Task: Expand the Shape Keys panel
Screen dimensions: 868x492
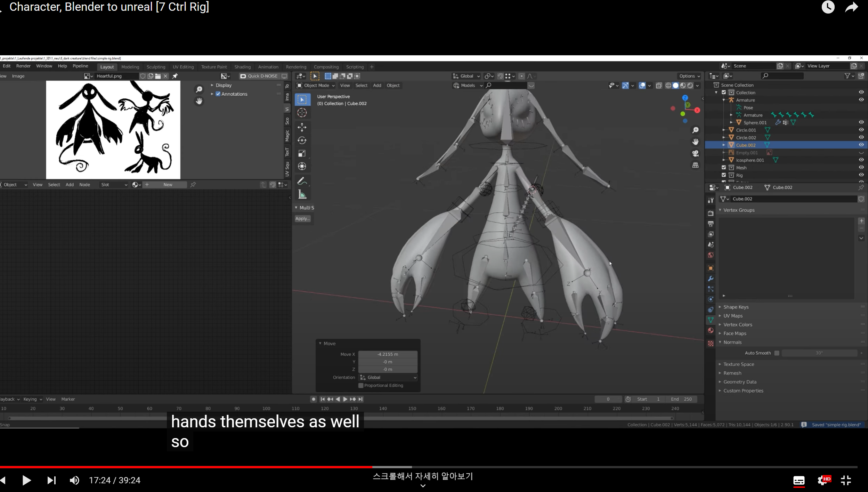Action: pyautogui.click(x=736, y=307)
